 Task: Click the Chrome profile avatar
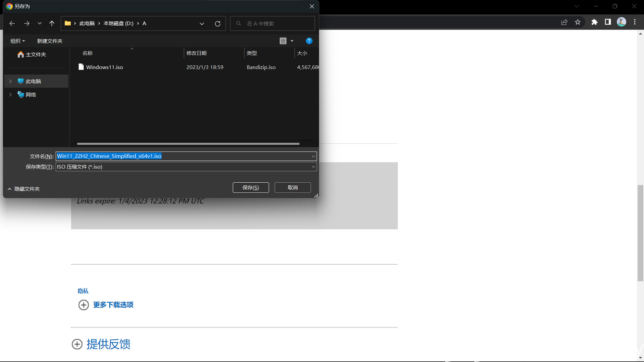tap(622, 22)
